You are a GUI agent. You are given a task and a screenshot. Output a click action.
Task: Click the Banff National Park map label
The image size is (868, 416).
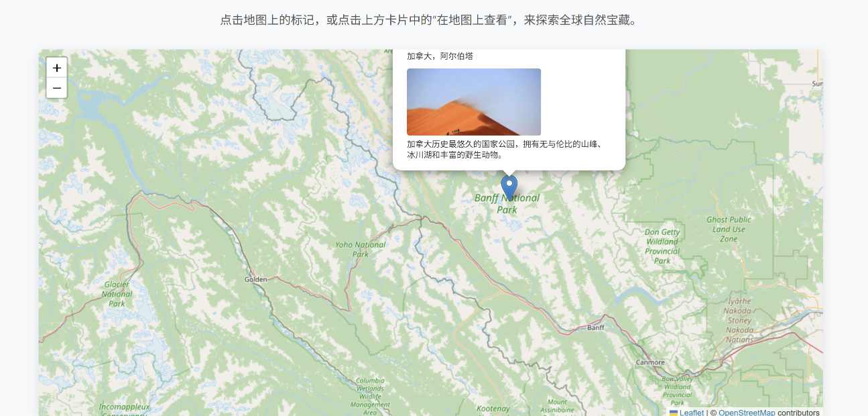coord(507,204)
